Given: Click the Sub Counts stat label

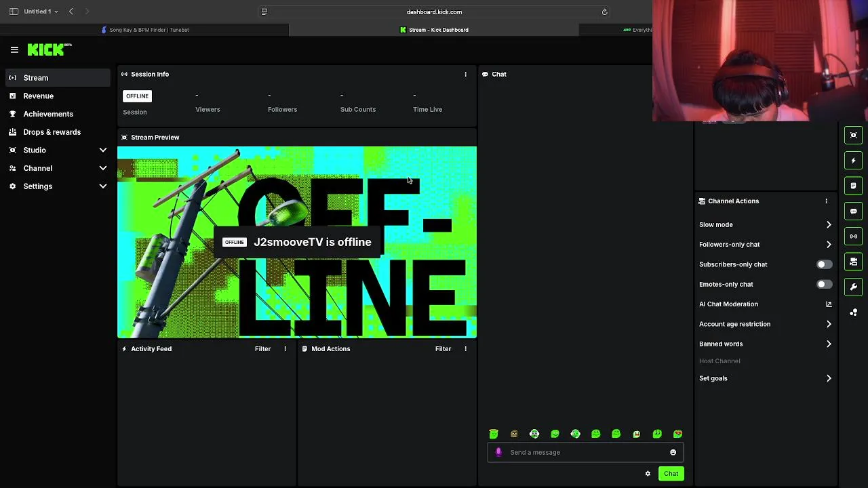Looking at the screenshot, I should 358,109.
